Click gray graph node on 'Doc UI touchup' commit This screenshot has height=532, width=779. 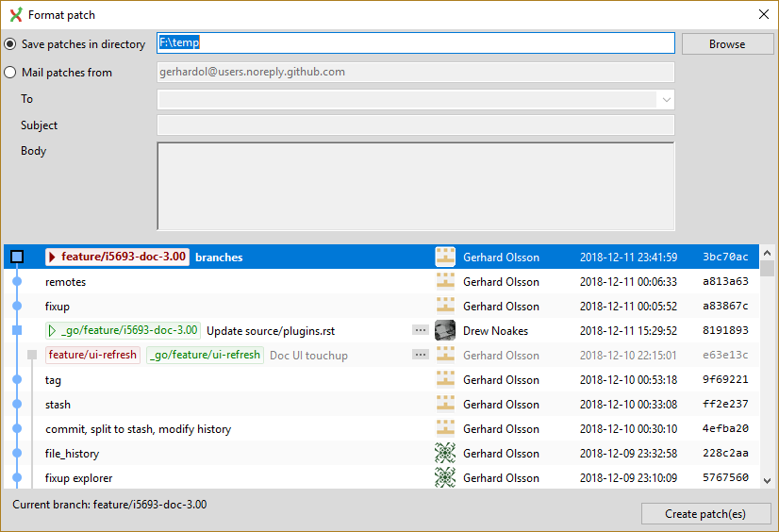pos(32,355)
